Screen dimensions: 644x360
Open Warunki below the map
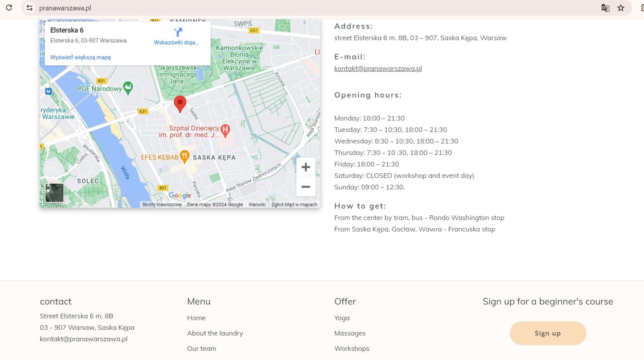(257, 204)
